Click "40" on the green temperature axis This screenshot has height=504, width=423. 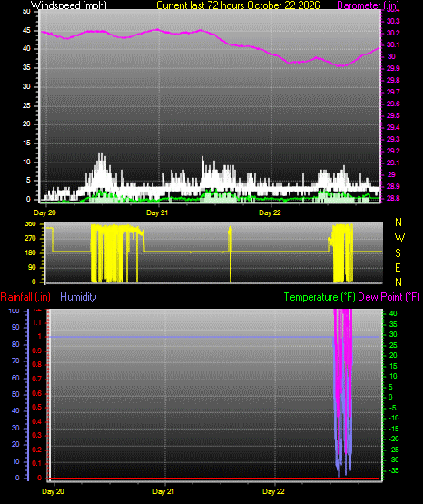(x=393, y=313)
